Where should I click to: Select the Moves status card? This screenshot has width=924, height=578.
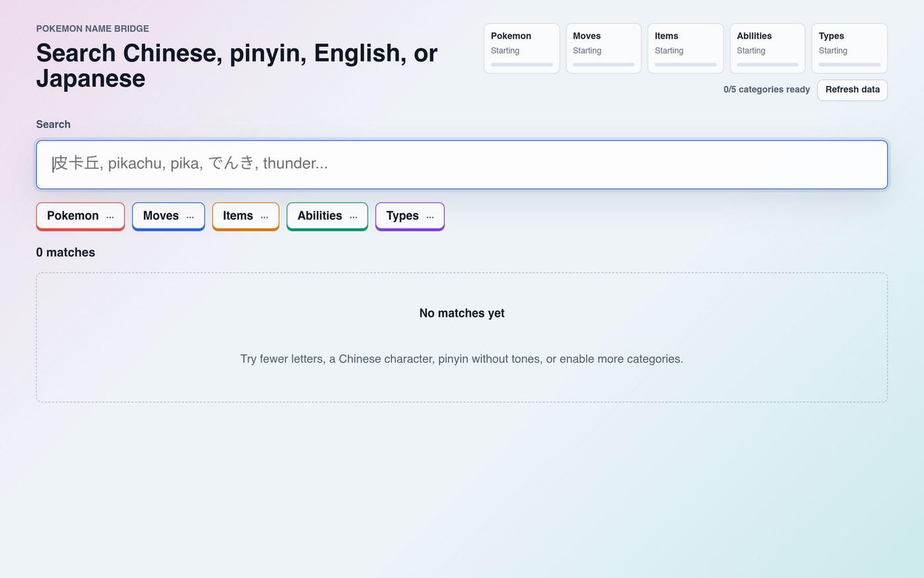pyautogui.click(x=604, y=48)
